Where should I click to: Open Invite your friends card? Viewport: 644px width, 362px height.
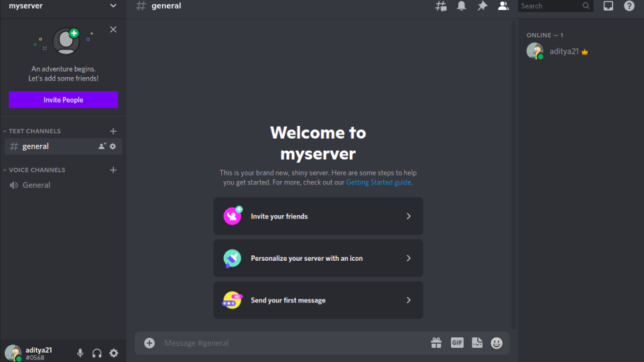318,216
